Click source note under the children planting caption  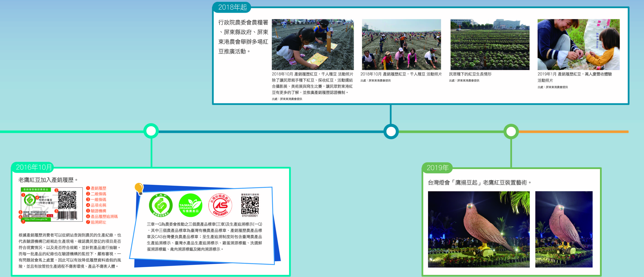tap(287, 99)
